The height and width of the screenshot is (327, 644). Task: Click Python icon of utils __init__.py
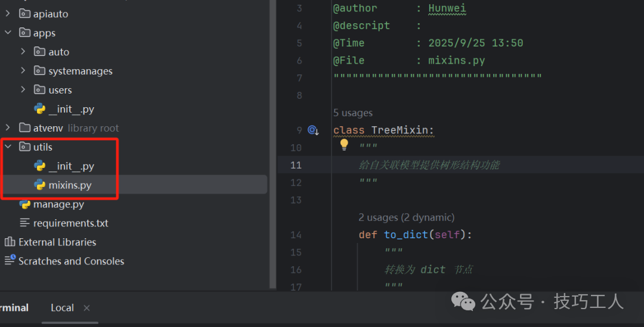40,166
